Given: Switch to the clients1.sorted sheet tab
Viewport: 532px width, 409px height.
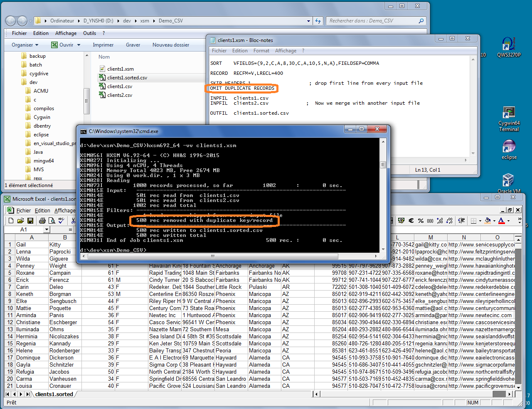Looking at the screenshot, I should tap(54, 394).
